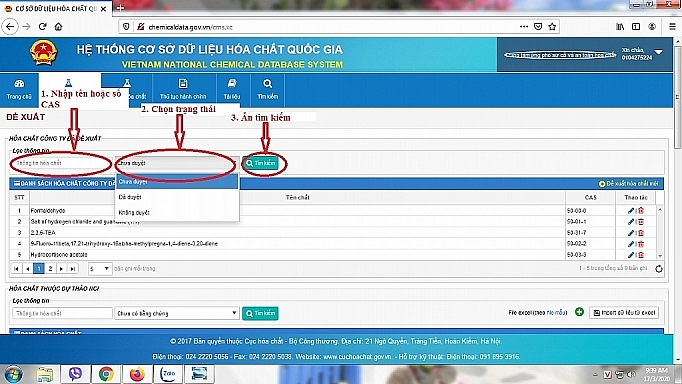Edit the Hydrocortisone acetate row
This screenshot has width=682, height=384.
[x=631, y=255]
